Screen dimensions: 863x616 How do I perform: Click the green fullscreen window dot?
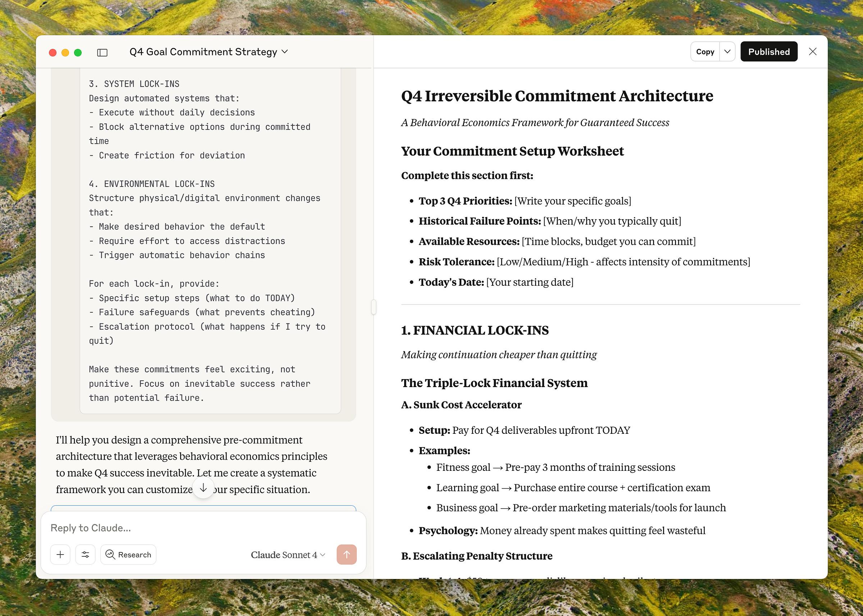pos(78,52)
